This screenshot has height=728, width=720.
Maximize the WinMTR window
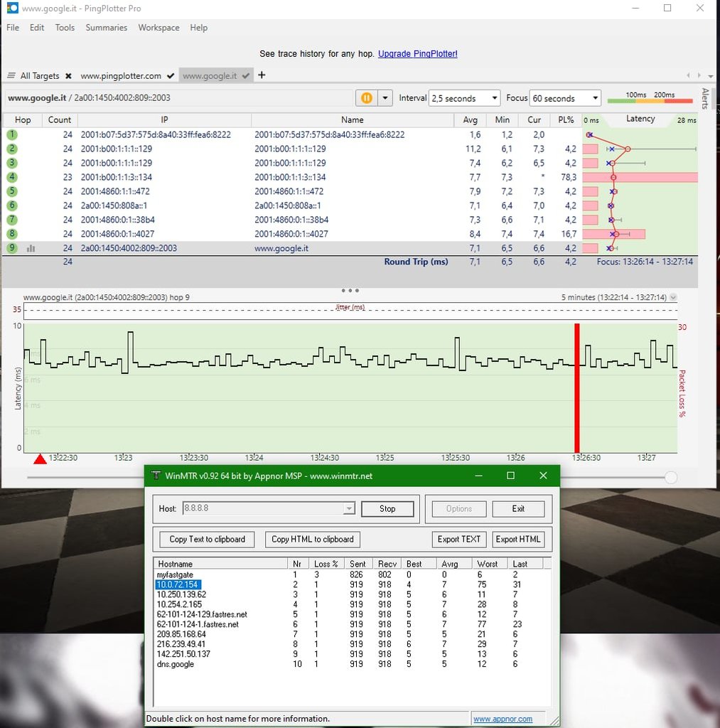click(x=510, y=476)
